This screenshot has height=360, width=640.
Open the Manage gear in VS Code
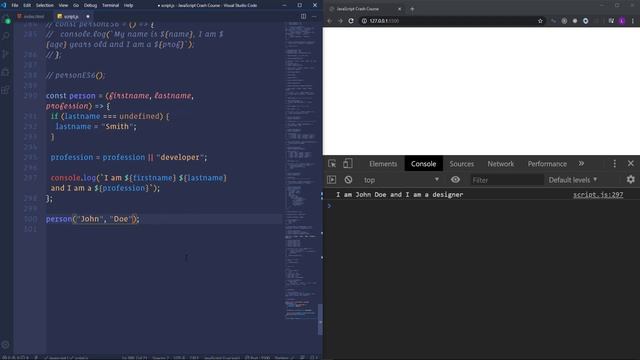coord(6,345)
